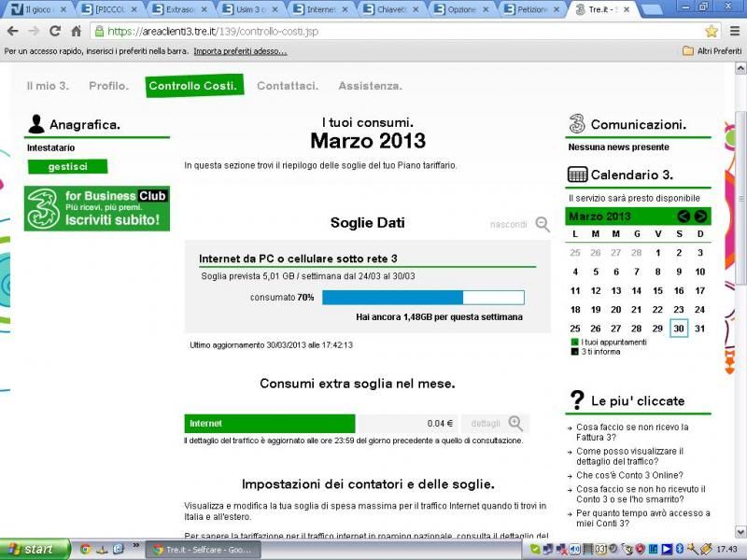Close the active Tre.it tab
This screenshot has width=747, height=560.
click(x=627, y=9)
